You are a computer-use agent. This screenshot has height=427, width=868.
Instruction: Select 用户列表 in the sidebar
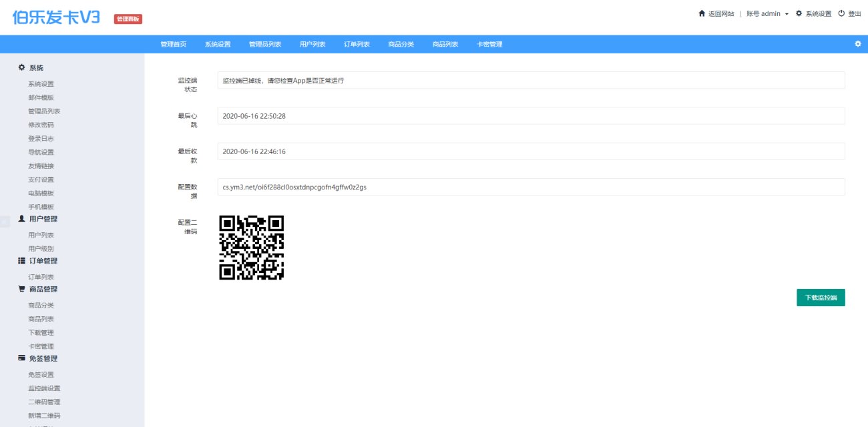tap(41, 235)
